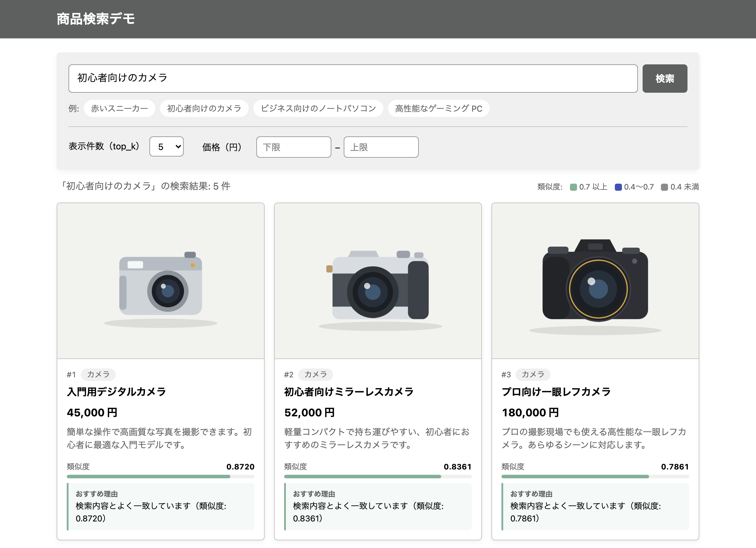Click the 検索 search button
This screenshot has width=756, height=548.
point(665,78)
